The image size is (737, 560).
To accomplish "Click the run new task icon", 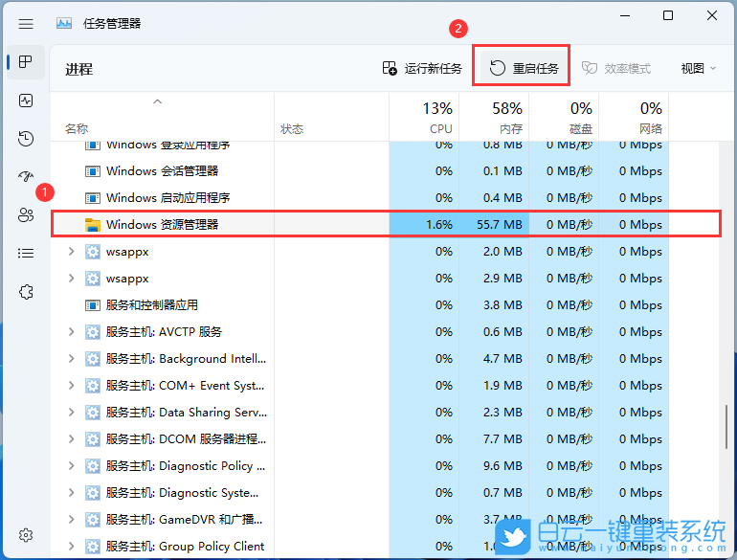I will (x=390, y=68).
